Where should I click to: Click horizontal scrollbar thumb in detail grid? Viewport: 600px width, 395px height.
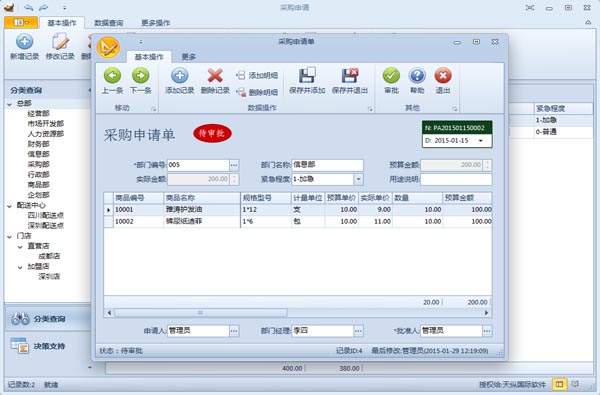click(201, 313)
